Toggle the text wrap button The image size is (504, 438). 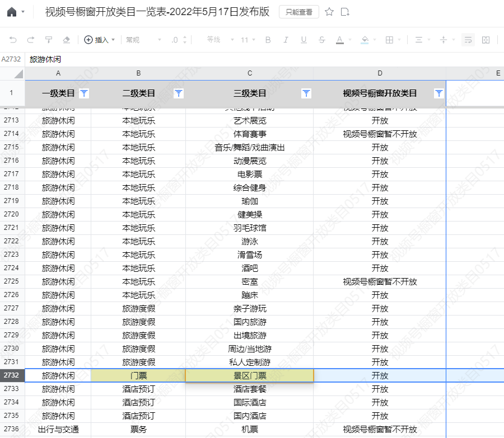click(x=468, y=40)
